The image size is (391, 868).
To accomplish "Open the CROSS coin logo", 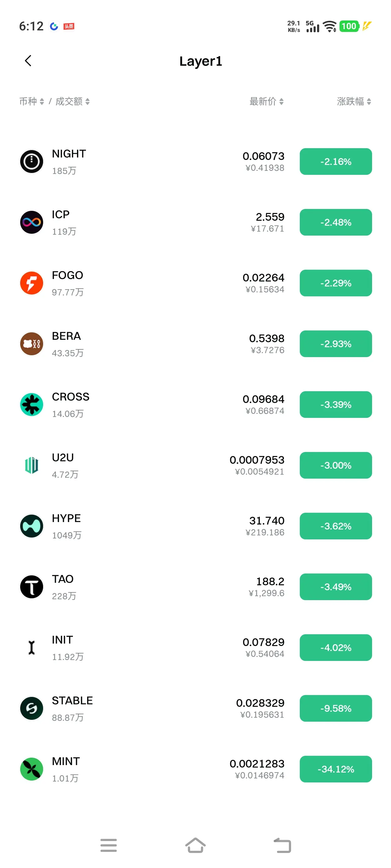I will pos(32,404).
